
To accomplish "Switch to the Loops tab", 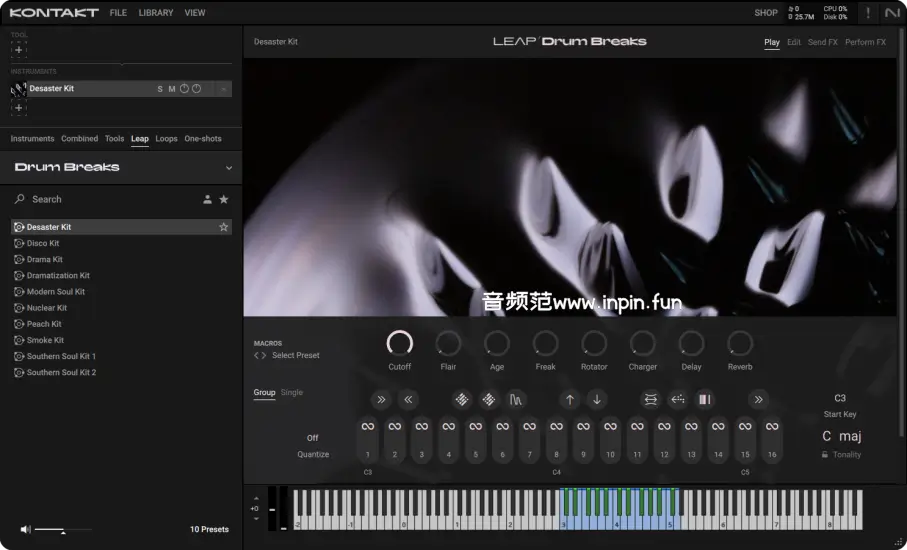I will 166,139.
